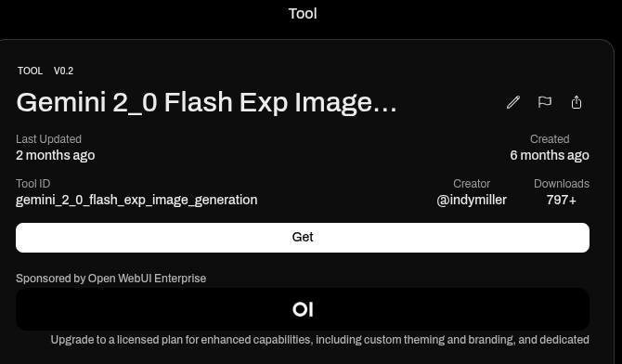Viewport: 622px width, 364px height.
Task: Click the 797+ downloads count
Action: tap(562, 200)
